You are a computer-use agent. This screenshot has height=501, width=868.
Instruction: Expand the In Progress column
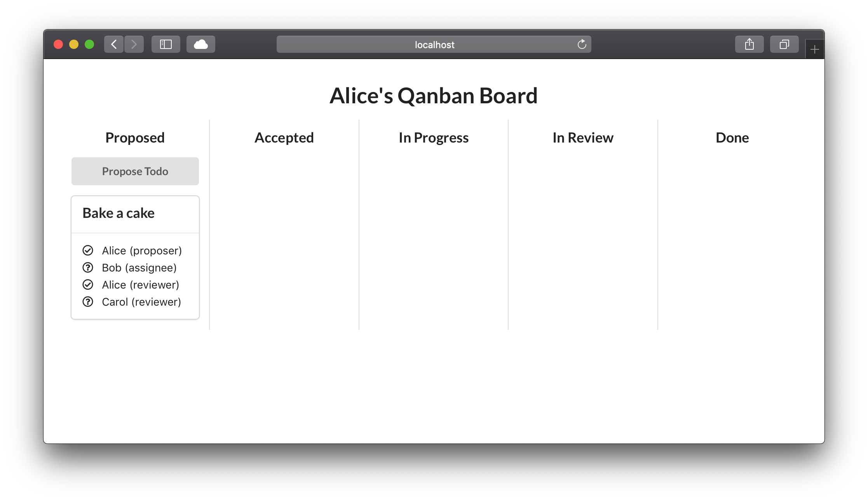coord(434,137)
